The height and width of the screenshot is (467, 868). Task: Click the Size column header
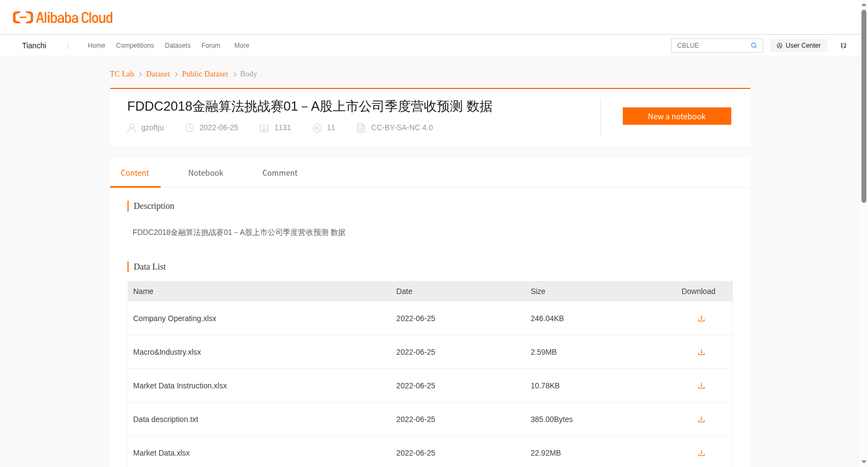click(538, 291)
